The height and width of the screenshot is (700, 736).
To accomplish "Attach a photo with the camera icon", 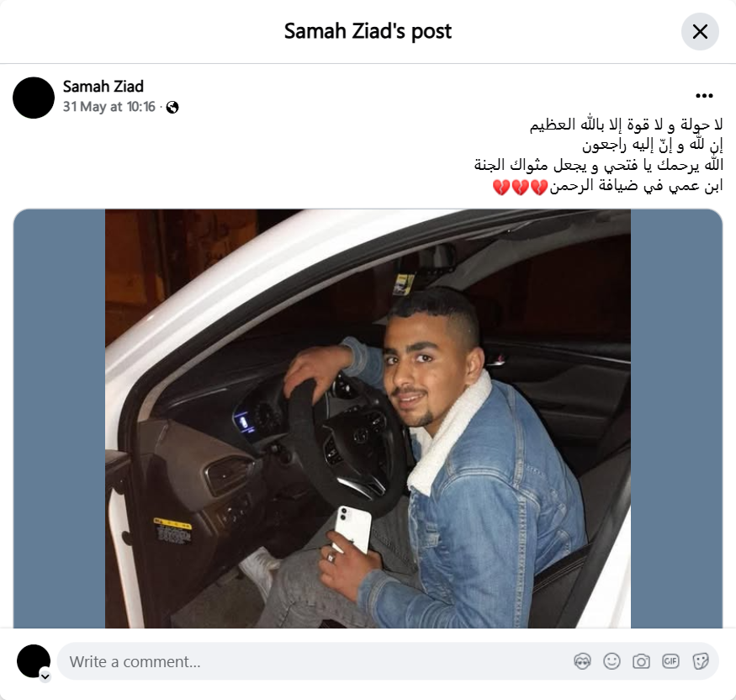I will click(641, 661).
